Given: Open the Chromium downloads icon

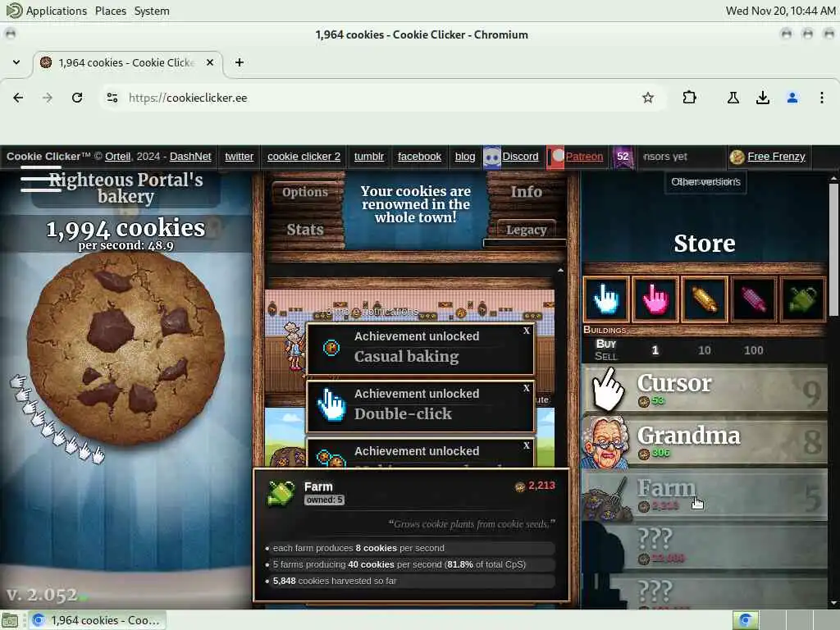Looking at the screenshot, I should tap(762, 98).
